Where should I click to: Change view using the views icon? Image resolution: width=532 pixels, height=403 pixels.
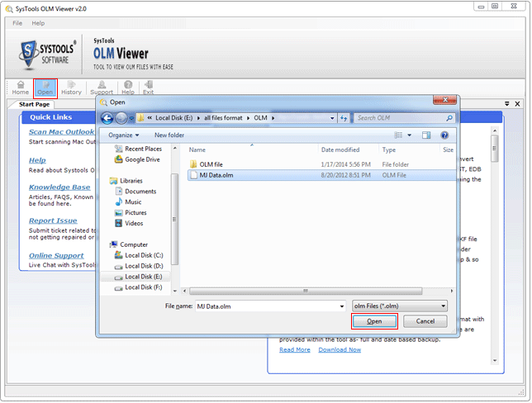[398, 135]
